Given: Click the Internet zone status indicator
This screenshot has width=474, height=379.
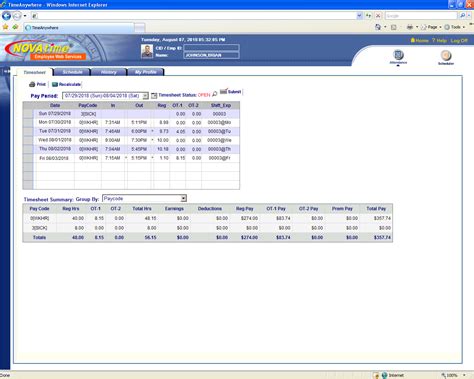Looking at the screenshot, I should (392, 375).
